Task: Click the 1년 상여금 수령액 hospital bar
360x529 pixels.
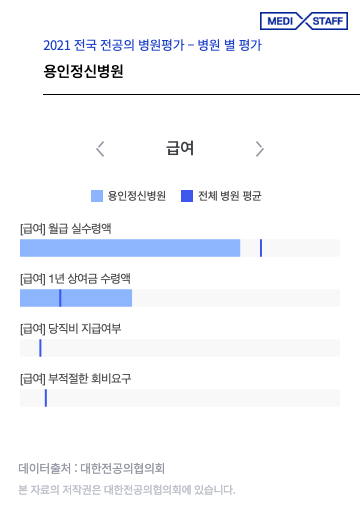Action: (x=76, y=298)
